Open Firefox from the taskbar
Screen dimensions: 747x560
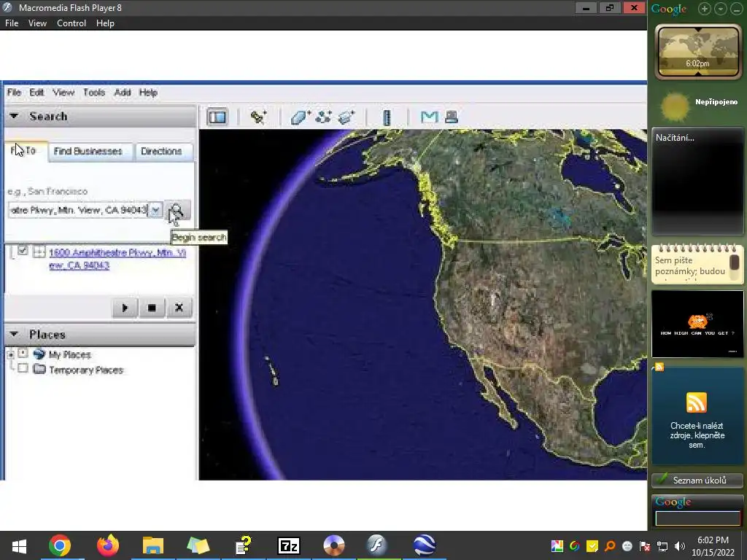click(x=108, y=545)
